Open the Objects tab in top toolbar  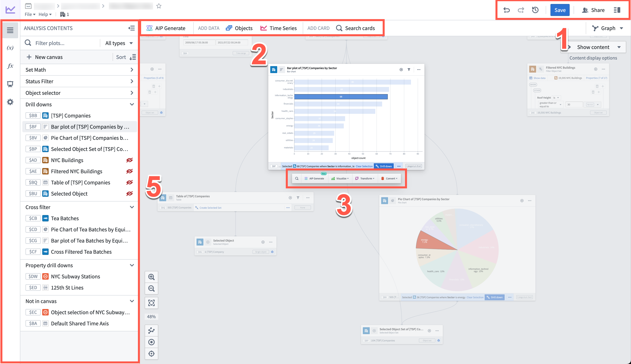point(239,28)
